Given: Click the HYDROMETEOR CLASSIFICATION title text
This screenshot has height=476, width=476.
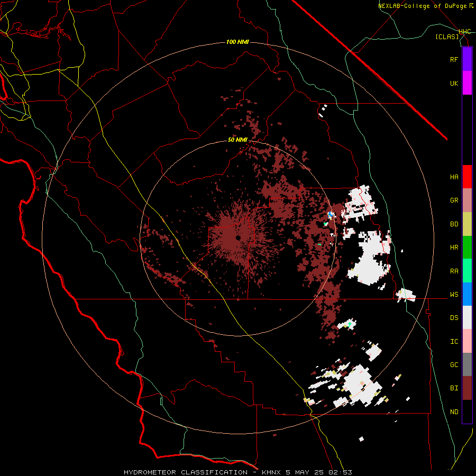Looking at the screenshot, I should 186,472.
